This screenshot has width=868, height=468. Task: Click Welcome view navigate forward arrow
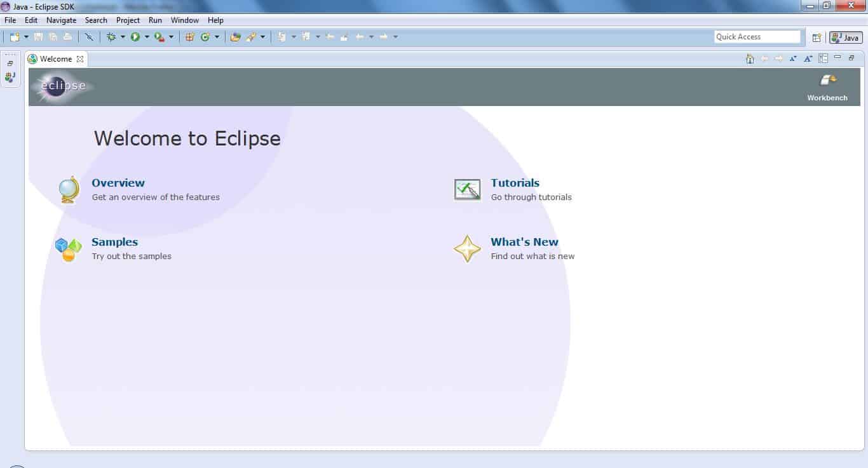778,58
